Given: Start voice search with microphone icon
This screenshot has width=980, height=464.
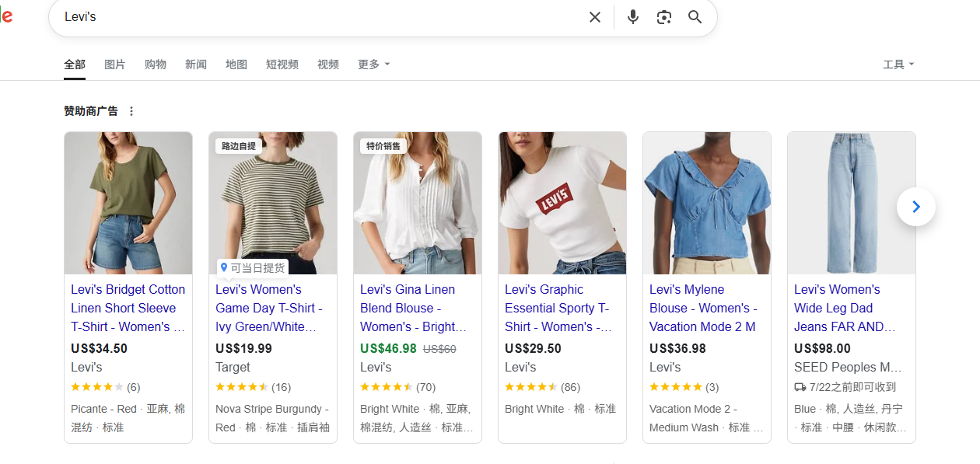Looking at the screenshot, I should tap(633, 17).
